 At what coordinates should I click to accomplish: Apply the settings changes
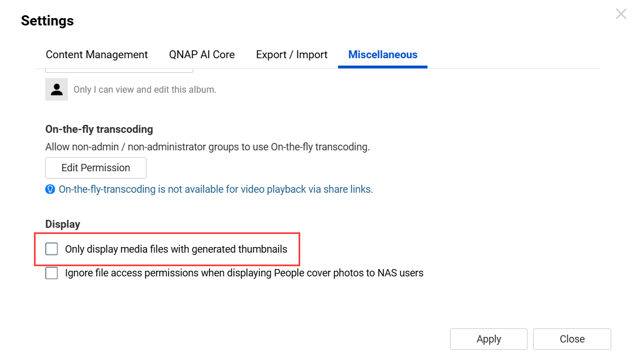point(489,339)
